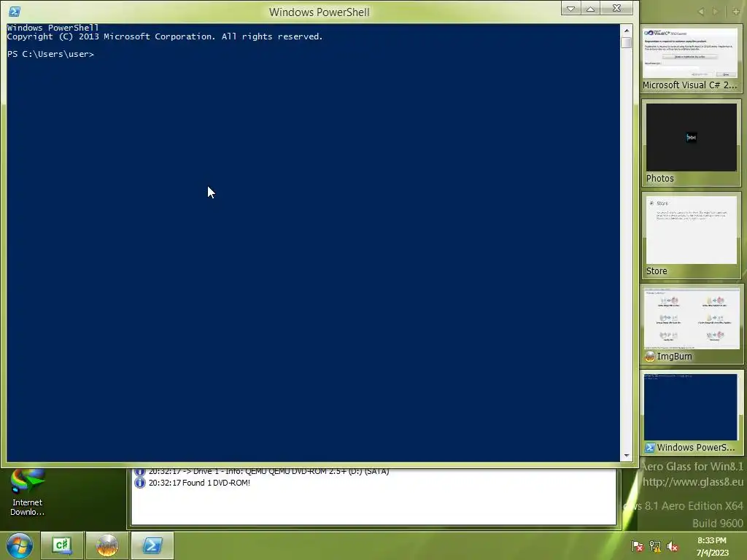Click the PowerShell taskbar button
747x560 pixels.
tap(152, 545)
